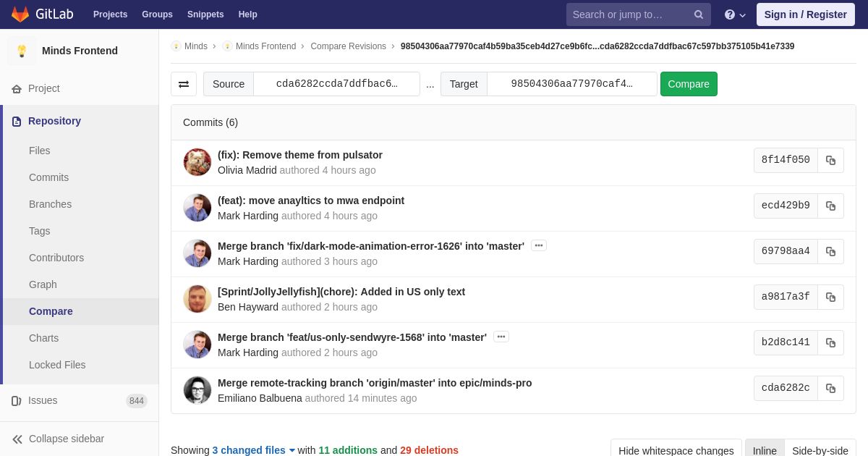Open Charts in sidebar
This screenshot has width=868, height=456.
(44, 338)
